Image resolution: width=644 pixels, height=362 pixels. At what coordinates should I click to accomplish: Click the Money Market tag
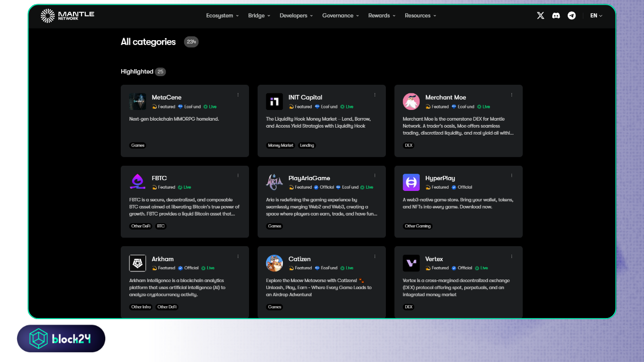(x=281, y=145)
